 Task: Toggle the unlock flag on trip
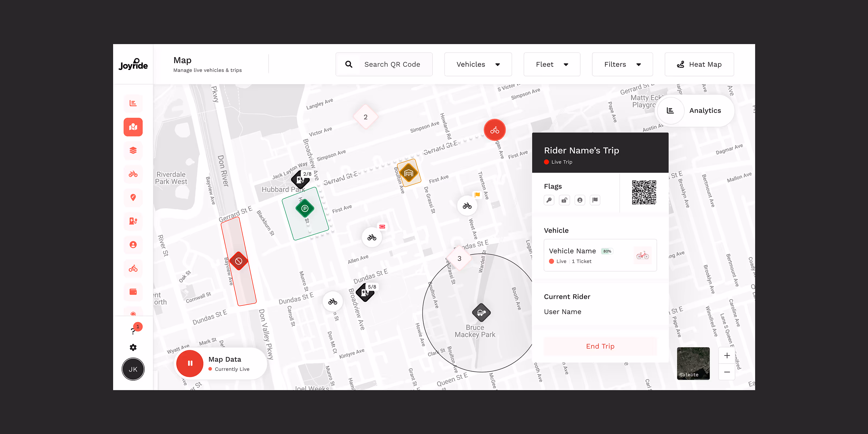coord(564,200)
